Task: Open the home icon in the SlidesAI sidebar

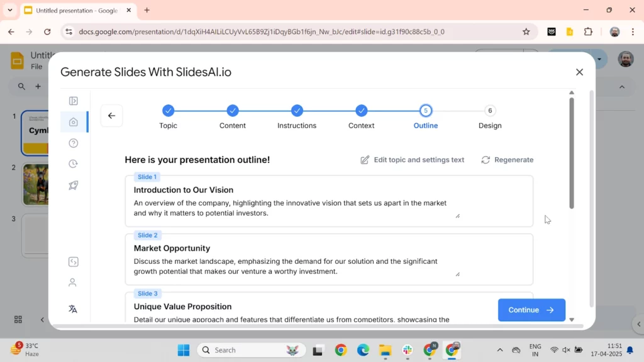Action: [x=74, y=122]
